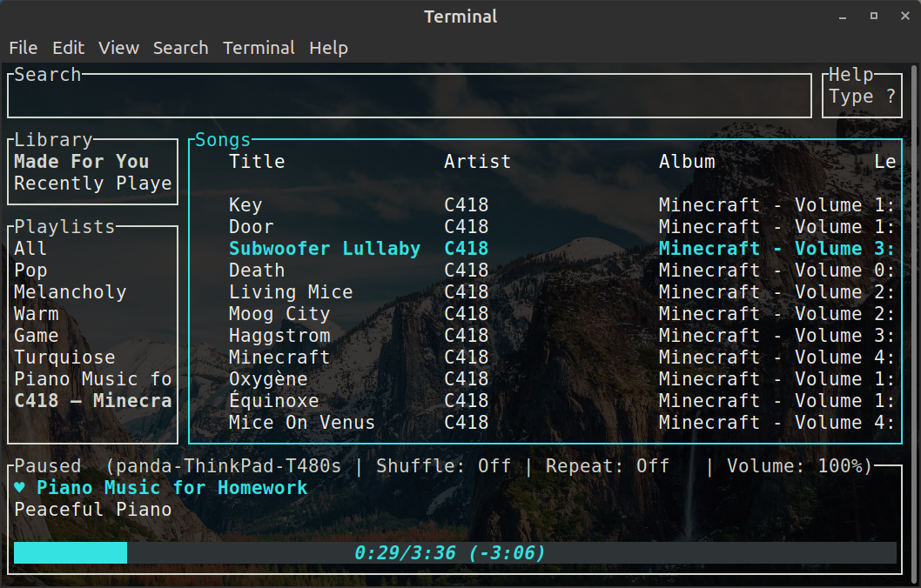Screen dimensions: 921x588
Task: Close the Terminal window
Action: [905, 17]
